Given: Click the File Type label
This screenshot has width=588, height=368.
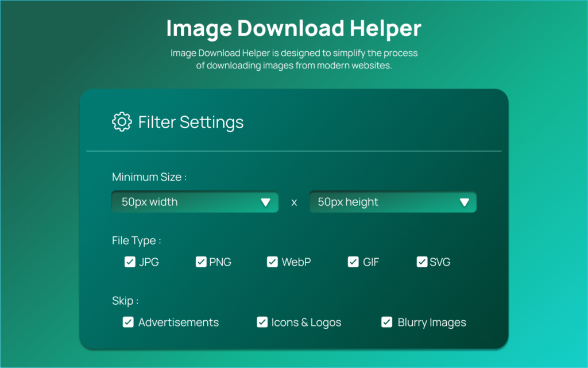Looking at the screenshot, I should [136, 240].
